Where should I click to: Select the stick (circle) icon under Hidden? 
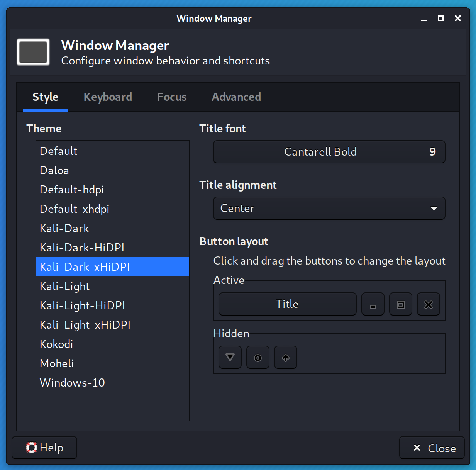pyautogui.click(x=257, y=357)
